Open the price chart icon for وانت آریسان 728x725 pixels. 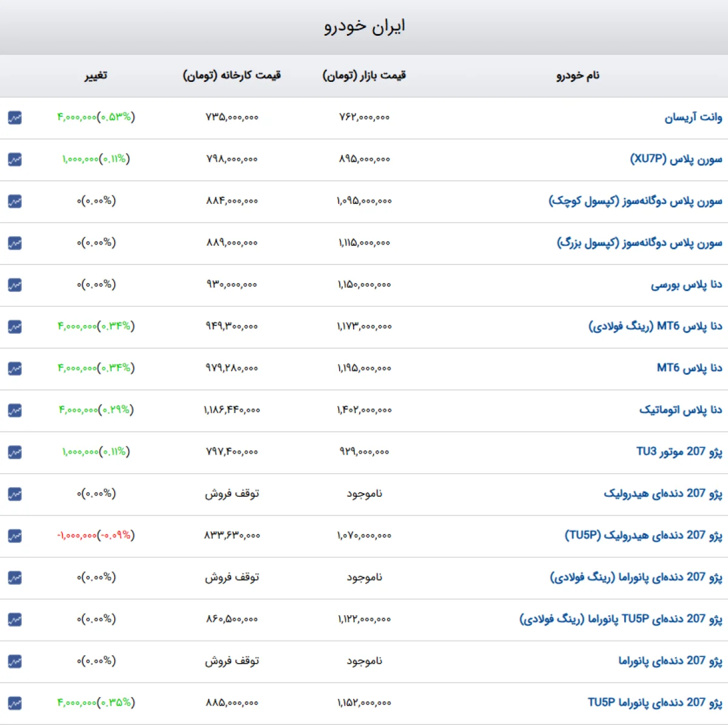click(15, 118)
